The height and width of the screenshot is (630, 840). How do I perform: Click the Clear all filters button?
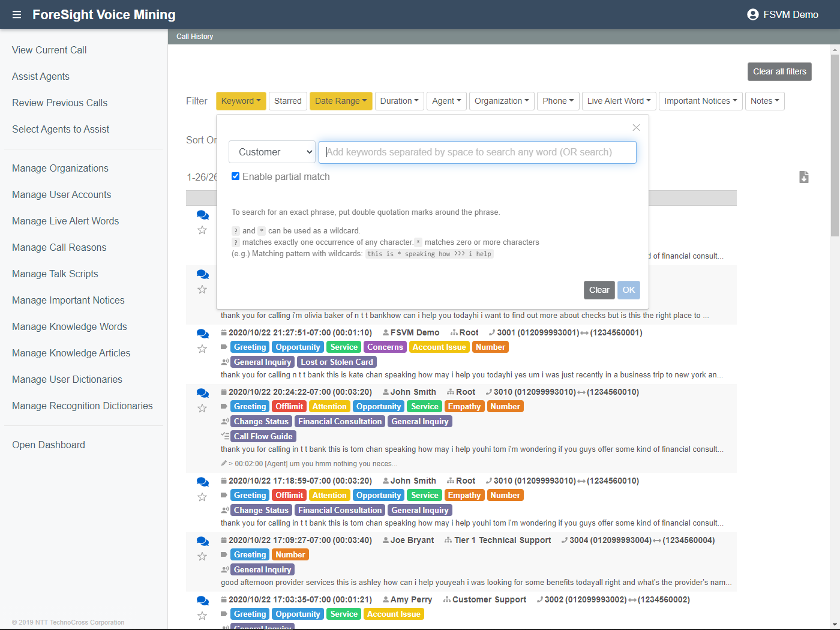(x=779, y=71)
